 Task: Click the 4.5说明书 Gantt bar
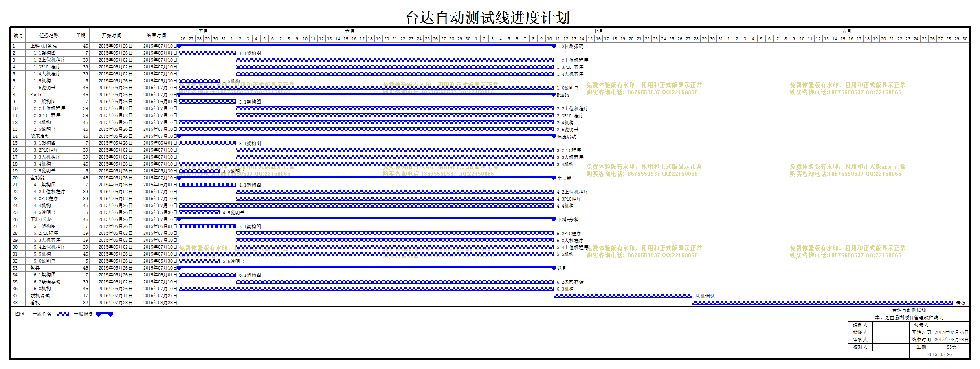coord(199,212)
